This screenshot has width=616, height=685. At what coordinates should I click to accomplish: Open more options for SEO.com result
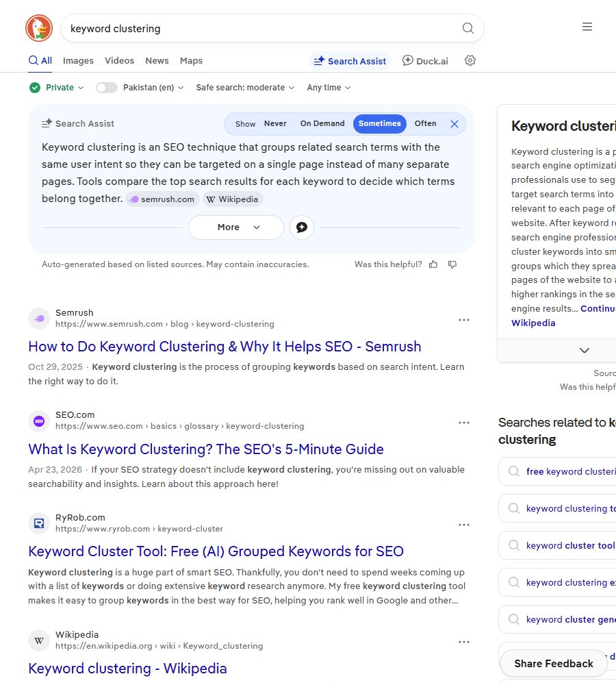464,423
